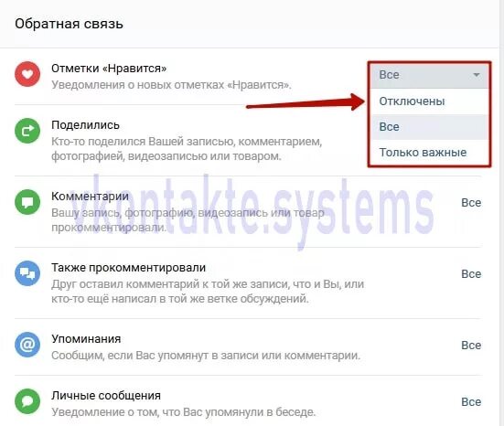This screenshot has height=426, width=504.
Task: Click the Обратная связь section header
Action: 70,24
